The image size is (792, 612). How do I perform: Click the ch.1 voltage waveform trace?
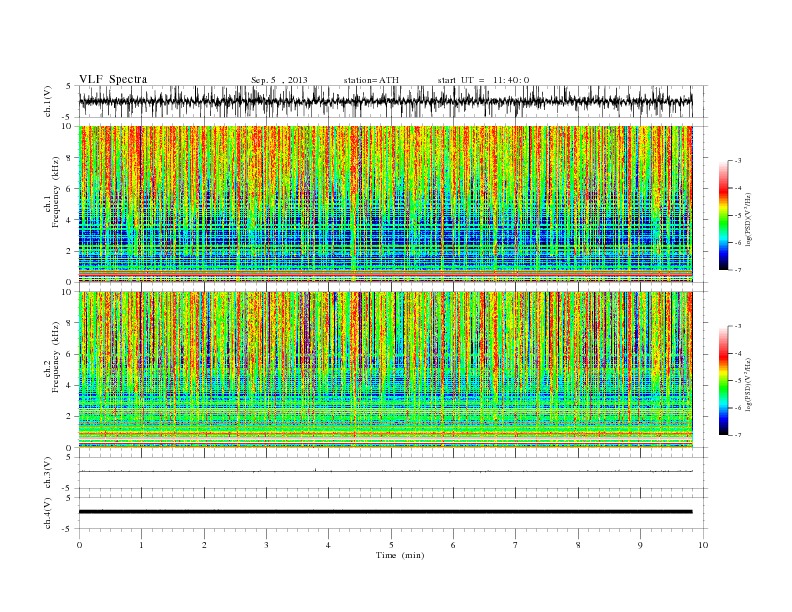pyautogui.click(x=385, y=101)
